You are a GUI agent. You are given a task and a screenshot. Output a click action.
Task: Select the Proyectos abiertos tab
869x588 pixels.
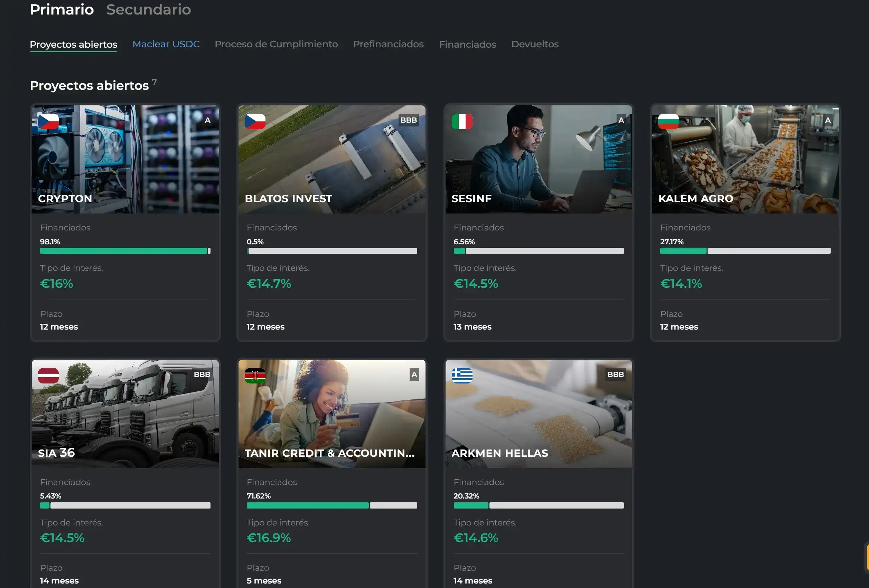(73, 45)
